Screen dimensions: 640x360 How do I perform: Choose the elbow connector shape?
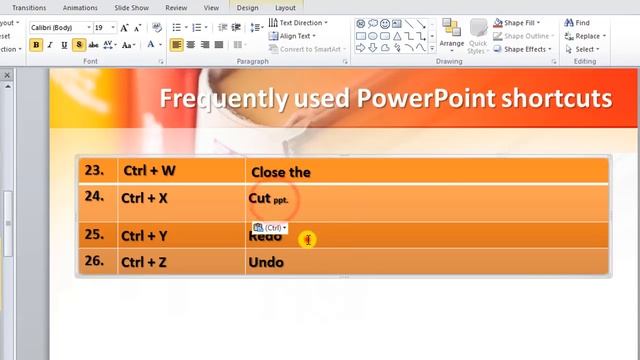[409, 36]
